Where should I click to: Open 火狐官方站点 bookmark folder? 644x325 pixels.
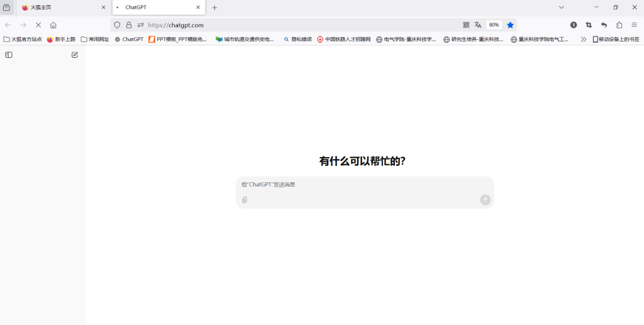(23, 40)
